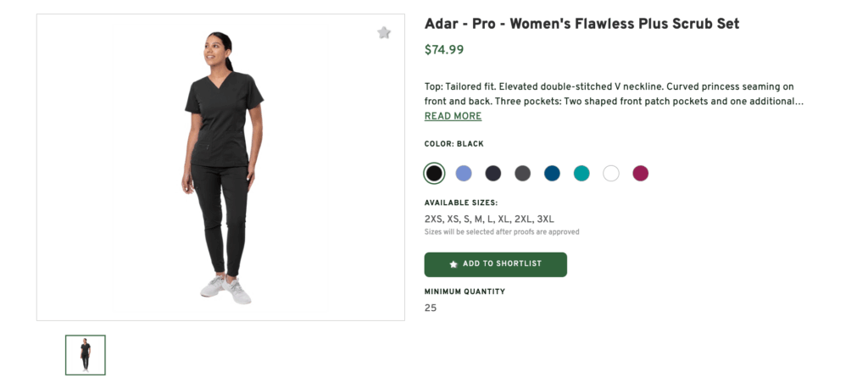Pick the dark navy color swatch

493,174
